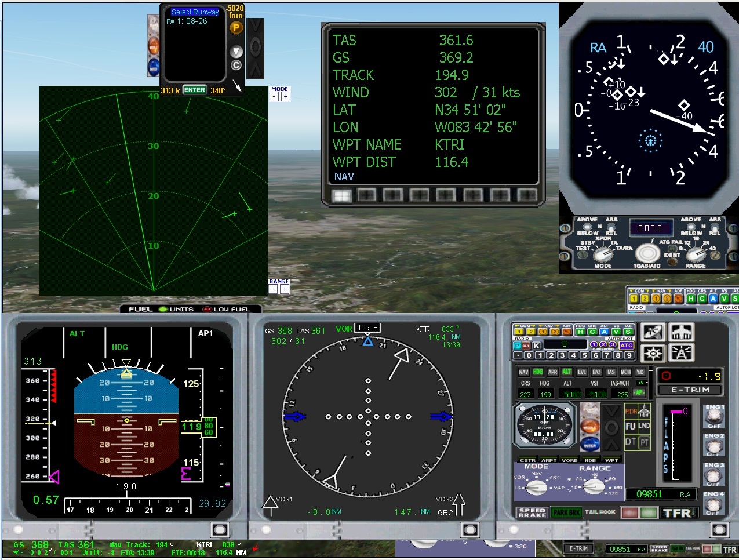
Task: Increase radar MODE with plus button
Action: (285, 97)
